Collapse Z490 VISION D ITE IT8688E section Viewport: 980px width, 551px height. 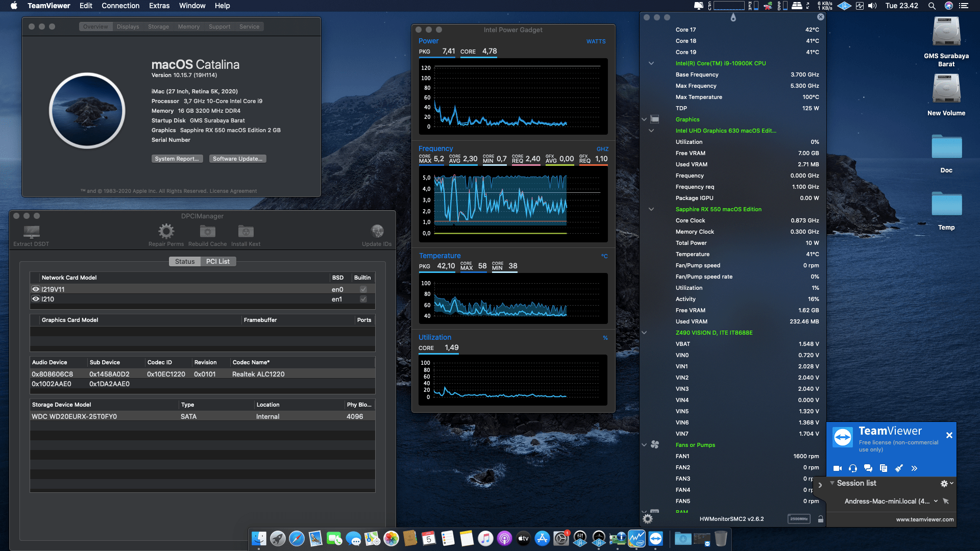point(644,333)
